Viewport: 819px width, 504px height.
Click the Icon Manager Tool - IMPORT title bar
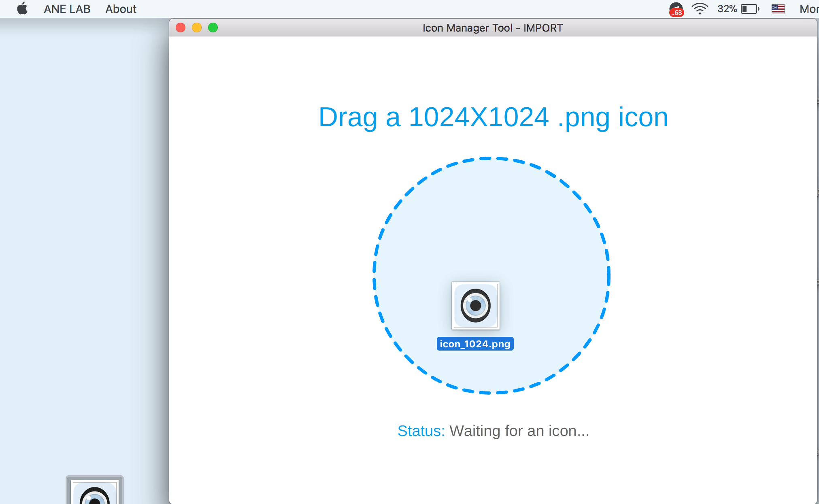pos(492,28)
